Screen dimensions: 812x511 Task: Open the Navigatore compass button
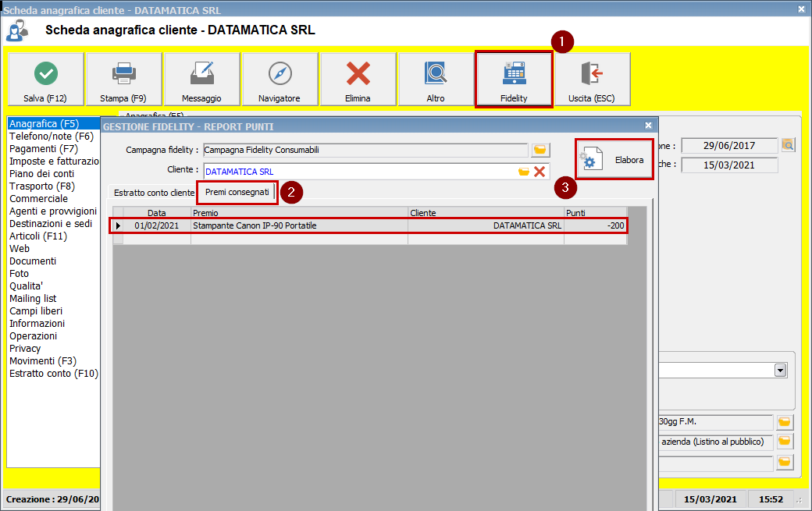280,79
